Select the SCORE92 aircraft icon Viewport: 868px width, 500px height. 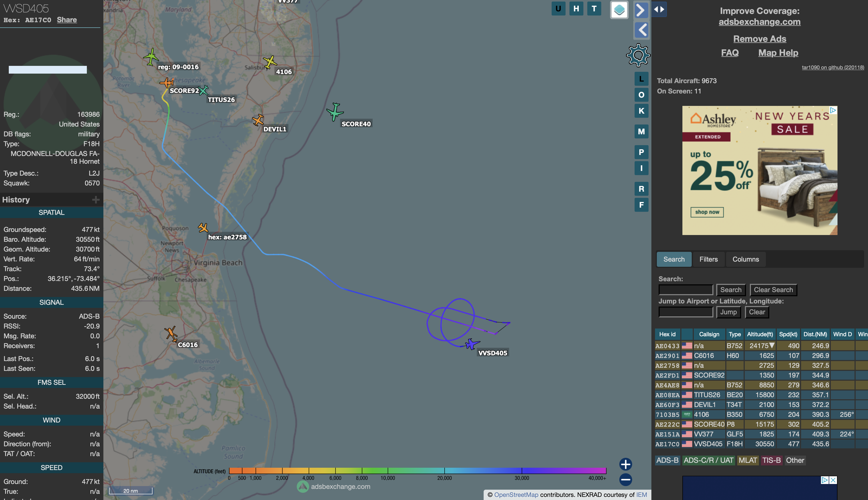coord(166,83)
